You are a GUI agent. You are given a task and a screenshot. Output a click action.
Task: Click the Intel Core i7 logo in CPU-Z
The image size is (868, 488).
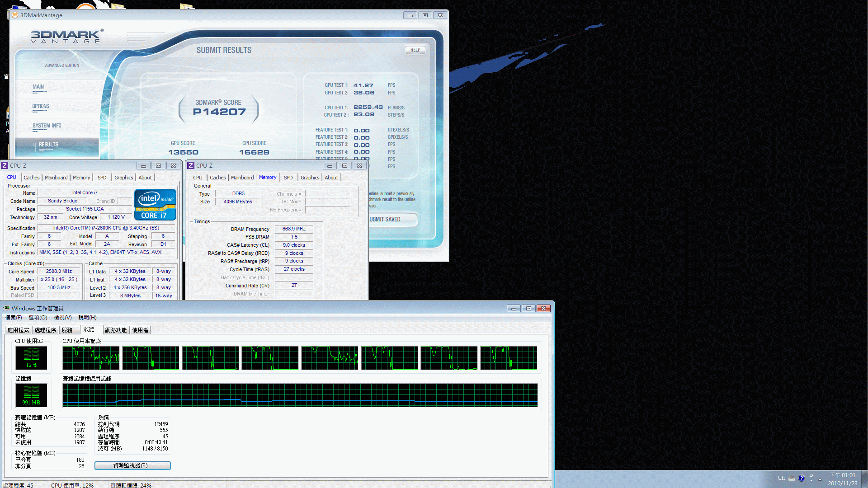point(155,205)
